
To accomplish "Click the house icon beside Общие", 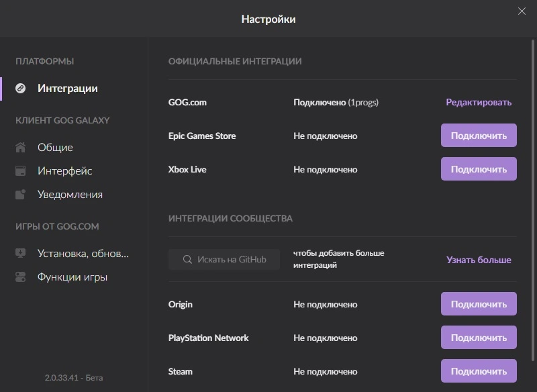I will click(21, 147).
